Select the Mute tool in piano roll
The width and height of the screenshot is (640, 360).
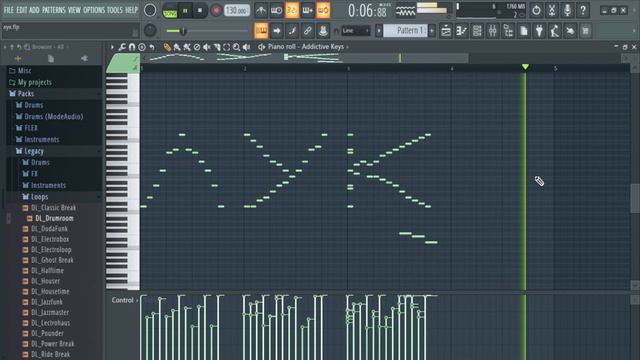click(207, 47)
